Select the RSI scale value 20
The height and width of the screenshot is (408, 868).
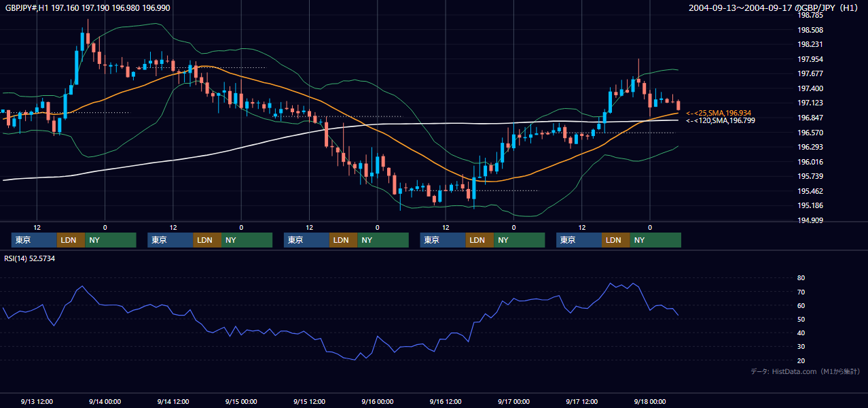click(x=801, y=360)
